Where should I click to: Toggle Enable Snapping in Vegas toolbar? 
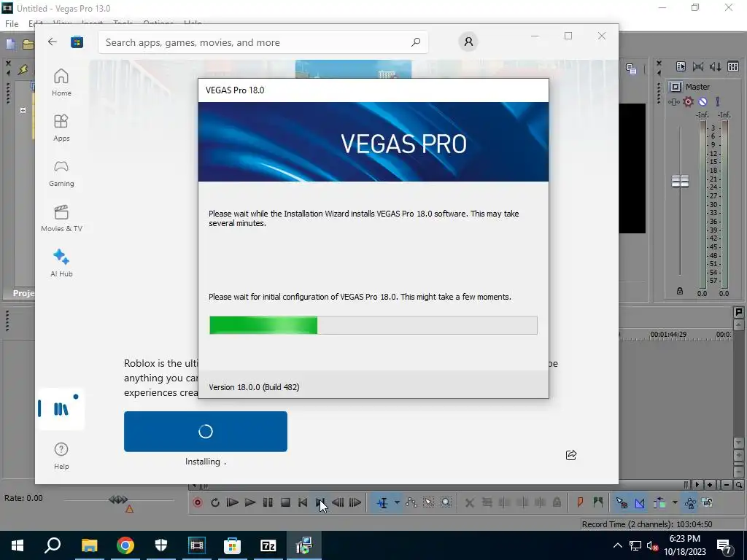(622, 502)
